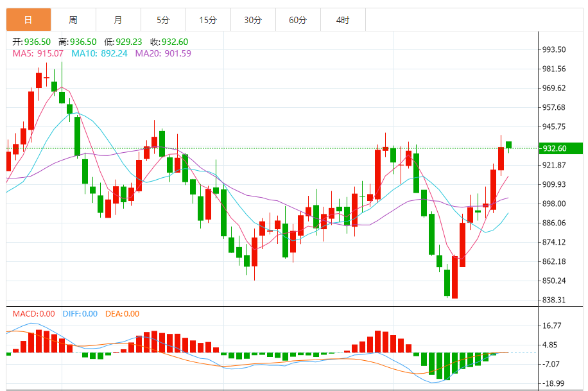Click the latest green candlestick at far right
The height and width of the screenshot is (391, 588).
coord(509,146)
